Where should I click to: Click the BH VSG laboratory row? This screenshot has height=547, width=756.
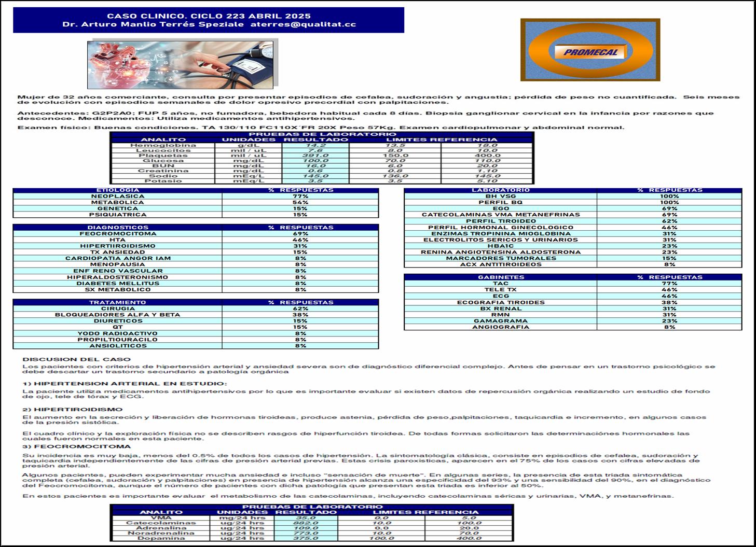pos(573,197)
